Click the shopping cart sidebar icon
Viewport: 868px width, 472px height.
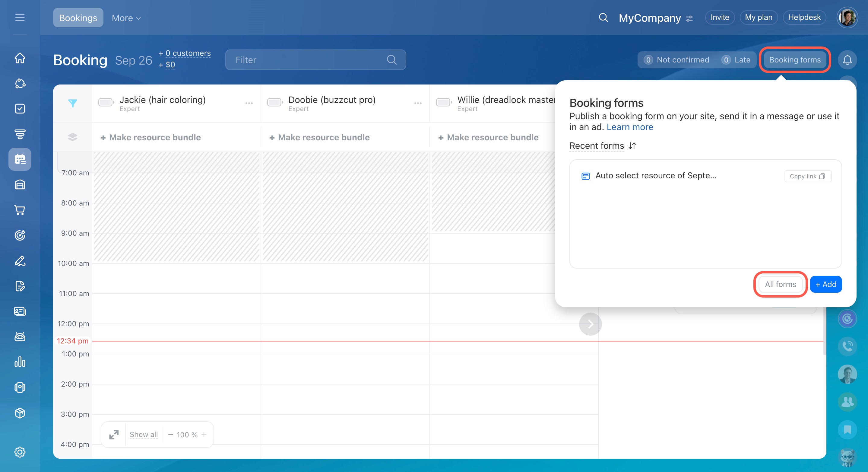20,210
